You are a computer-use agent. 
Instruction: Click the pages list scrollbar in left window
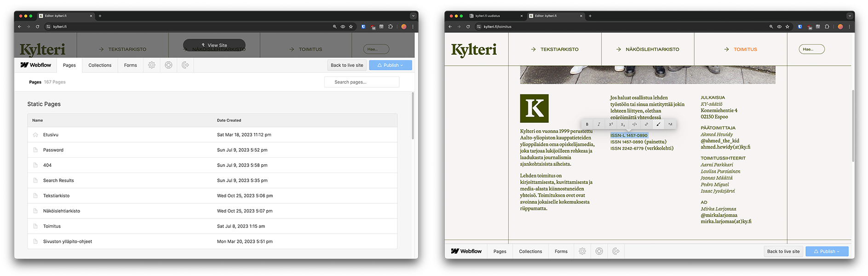click(413, 116)
